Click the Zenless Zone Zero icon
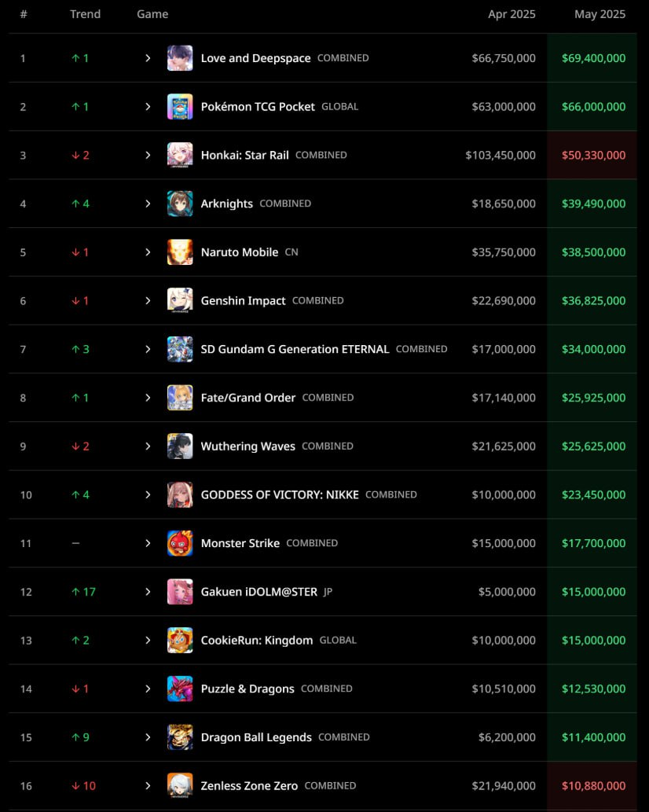This screenshot has width=649, height=812. (180, 785)
